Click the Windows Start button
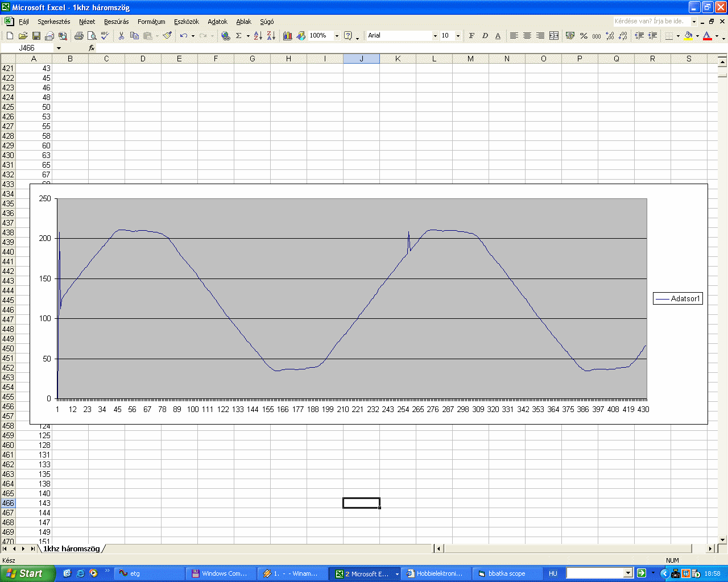 coord(28,573)
